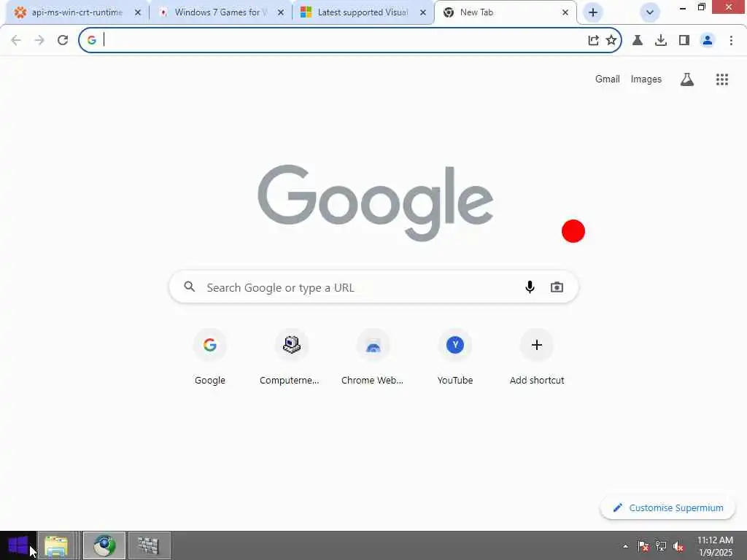Click the Google logo on the page

pyautogui.click(x=376, y=203)
